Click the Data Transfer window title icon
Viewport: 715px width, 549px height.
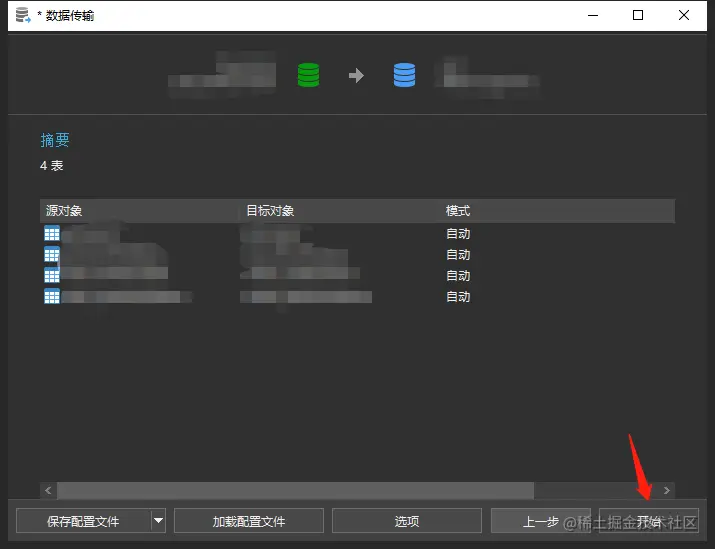pyautogui.click(x=23, y=15)
